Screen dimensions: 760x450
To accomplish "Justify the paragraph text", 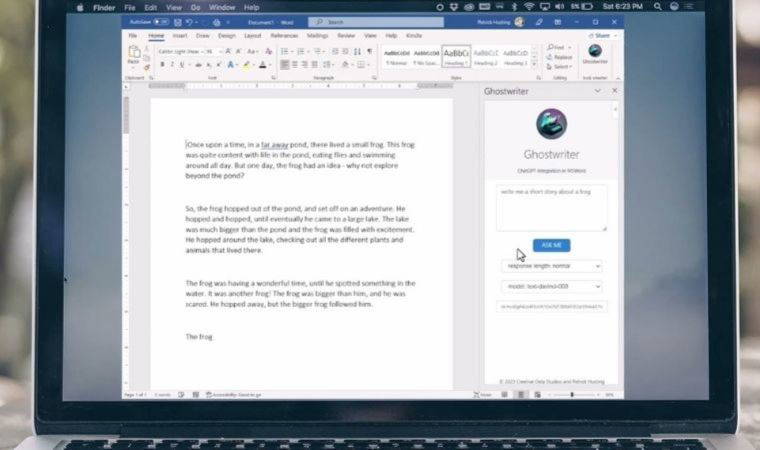I will [x=315, y=64].
